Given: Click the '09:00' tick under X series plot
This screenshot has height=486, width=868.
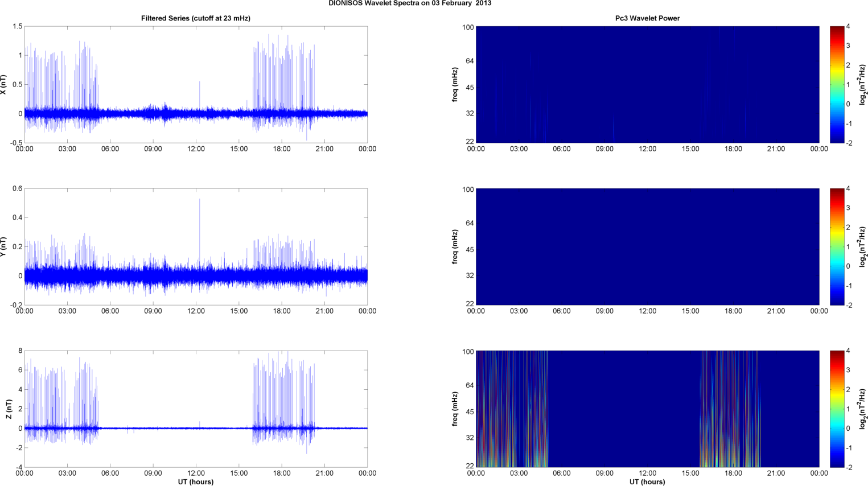Looking at the screenshot, I should (x=153, y=149).
